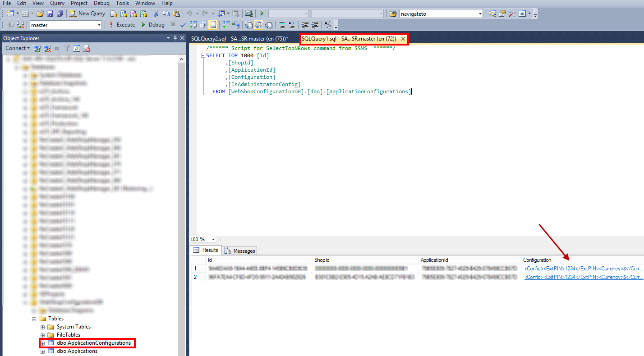This screenshot has width=644, height=356.
Task: Click the Disconnect server icon
Action: [x=46, y=48]
